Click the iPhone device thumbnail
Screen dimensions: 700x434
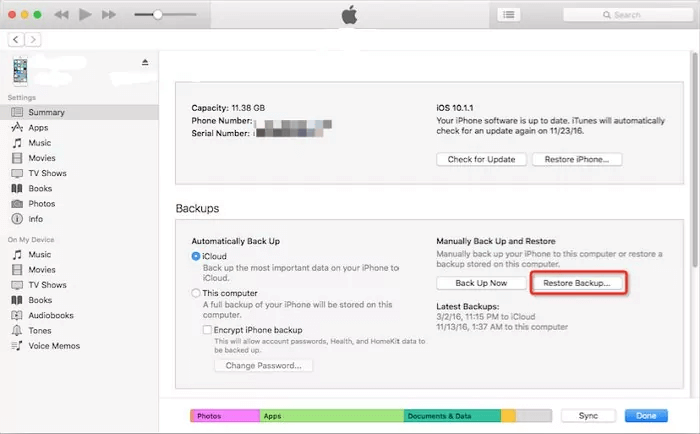(20, 71)
